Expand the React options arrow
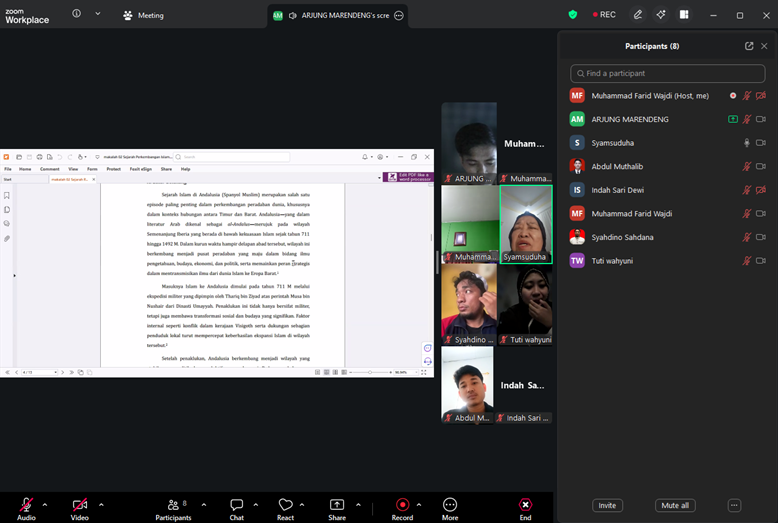Screen dimensions: 778x523 tap(302, 505)
